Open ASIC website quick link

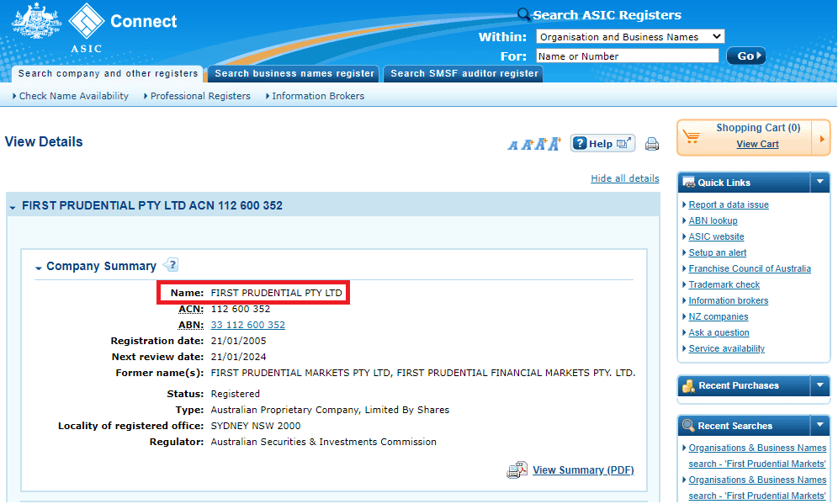tap(716, 236)
